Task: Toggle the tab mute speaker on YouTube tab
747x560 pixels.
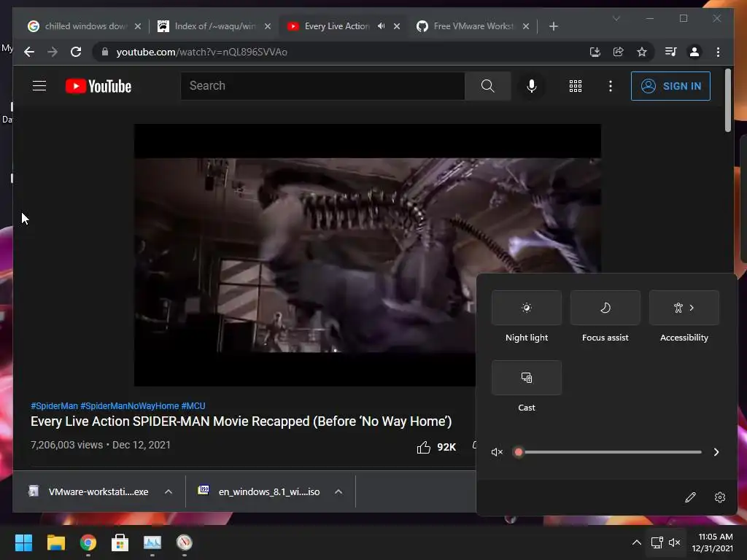Action: [381, 26]
